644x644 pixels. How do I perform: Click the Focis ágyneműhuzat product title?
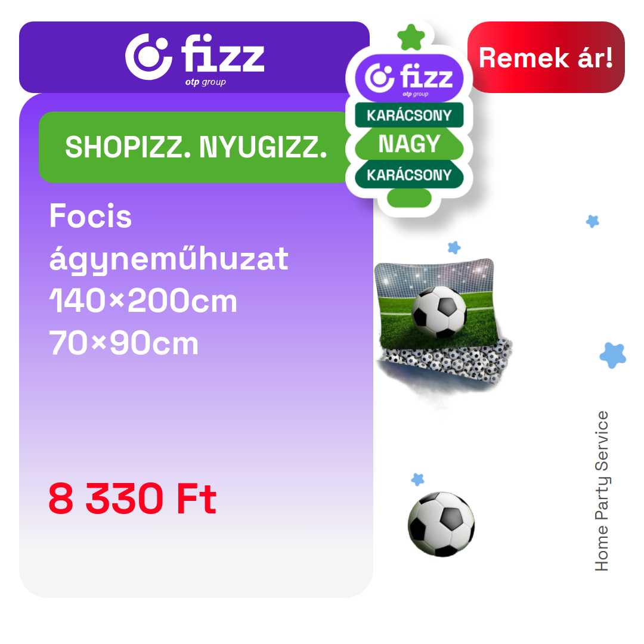(x=168, y=237)
